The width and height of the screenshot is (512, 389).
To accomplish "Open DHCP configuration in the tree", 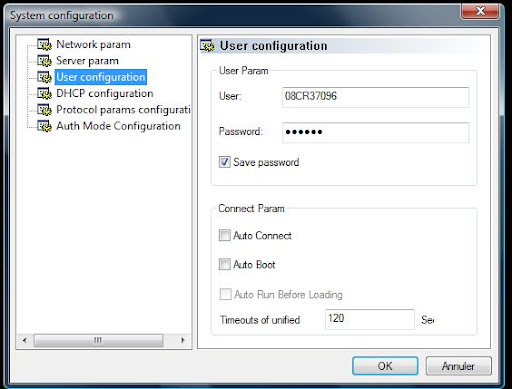I will coord(105,93).
